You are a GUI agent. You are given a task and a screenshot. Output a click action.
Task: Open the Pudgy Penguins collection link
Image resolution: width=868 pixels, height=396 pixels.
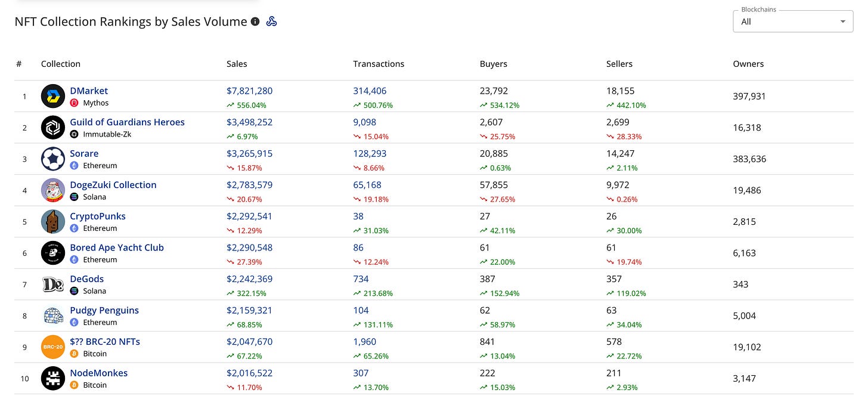coord(104,310)
